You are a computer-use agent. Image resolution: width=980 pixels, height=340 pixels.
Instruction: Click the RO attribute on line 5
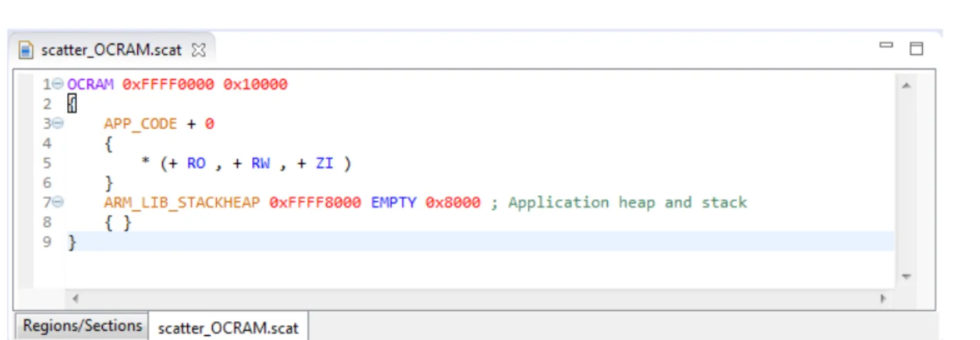196,163
